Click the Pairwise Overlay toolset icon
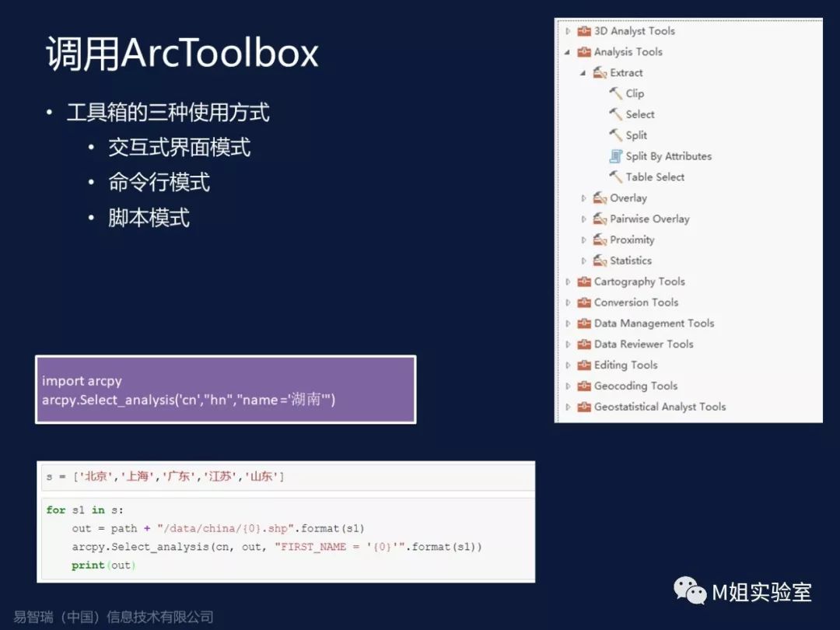This screenshot has width=840, height=630. click(x=600, y=219)
